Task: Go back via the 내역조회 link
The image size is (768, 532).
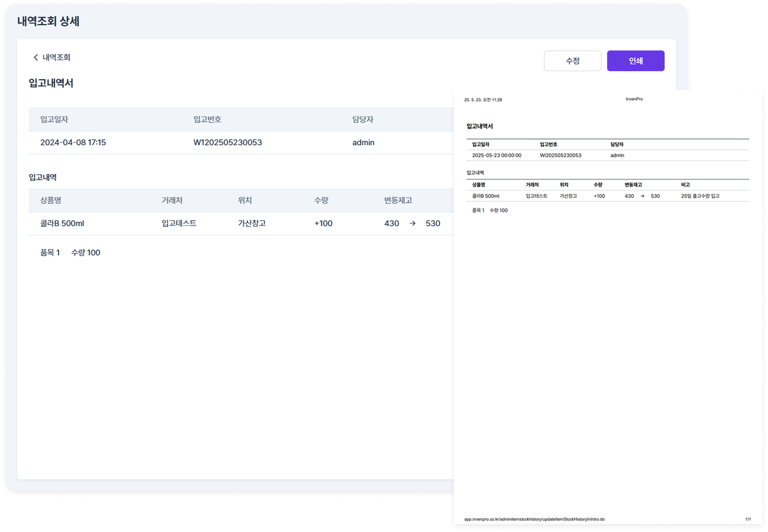Action: (x=56, y=57)
